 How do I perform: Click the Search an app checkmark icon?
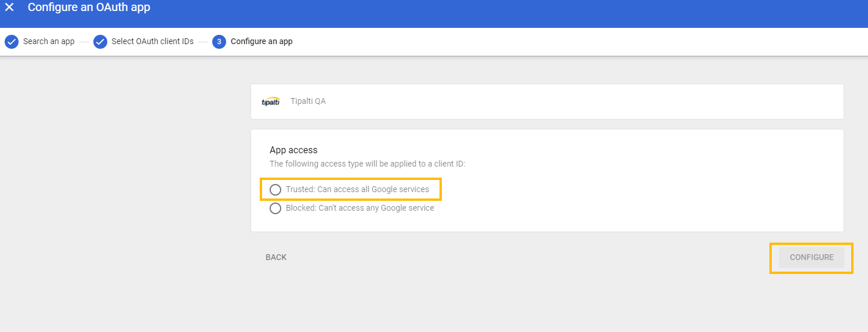click(x=12, y=42)
